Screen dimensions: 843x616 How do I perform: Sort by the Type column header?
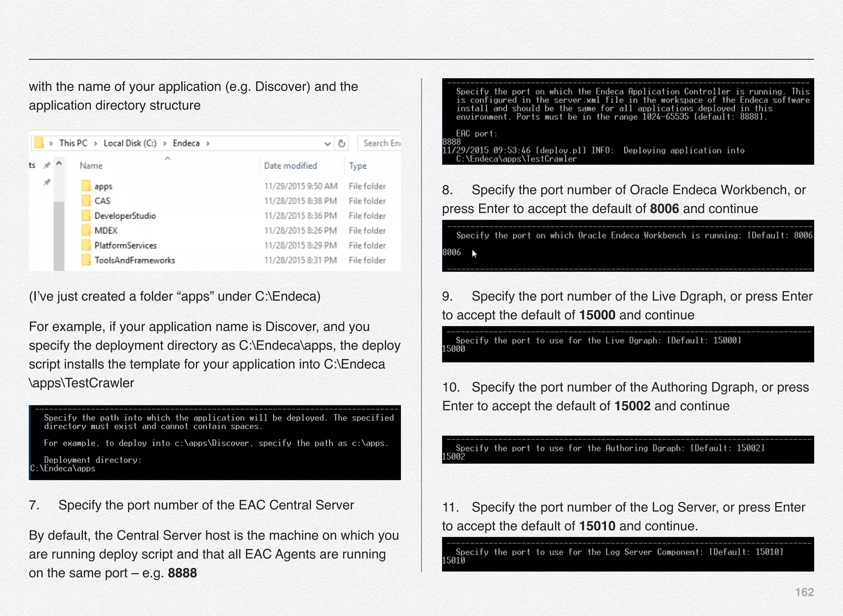click(x=358, y=166)
